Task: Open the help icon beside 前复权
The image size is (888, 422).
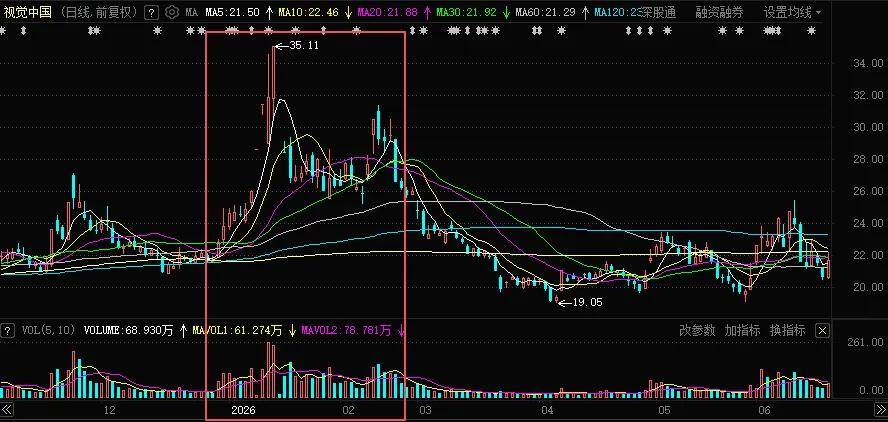Action: coord(151,12)
